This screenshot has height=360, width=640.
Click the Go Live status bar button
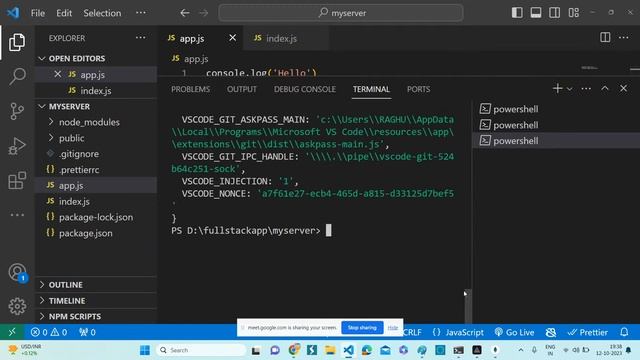pyautogui.click(x=514, y=332)
